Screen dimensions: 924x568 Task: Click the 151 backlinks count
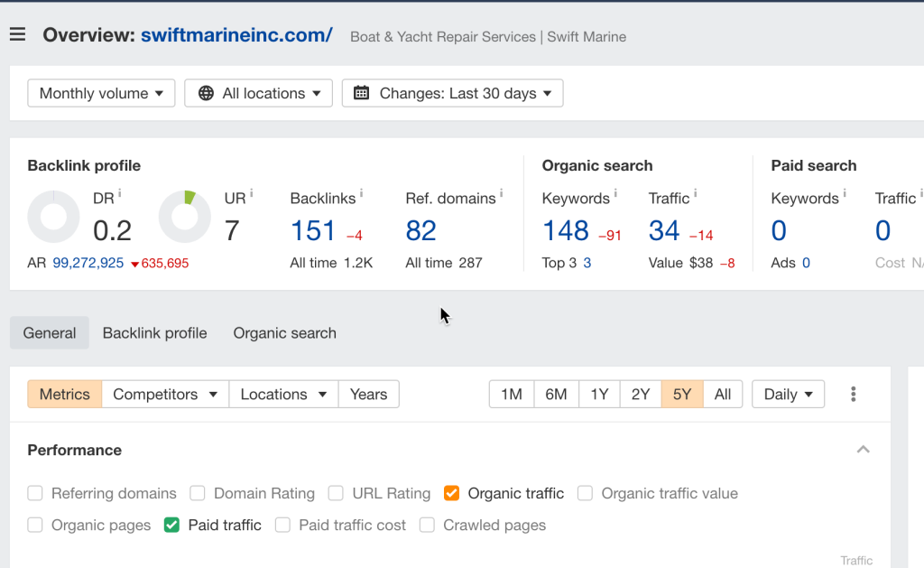pyautogui.click(x=313, y=231)
